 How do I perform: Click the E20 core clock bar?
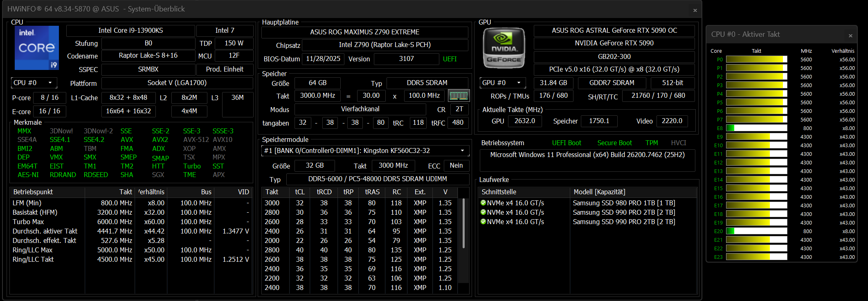(756, 231)
